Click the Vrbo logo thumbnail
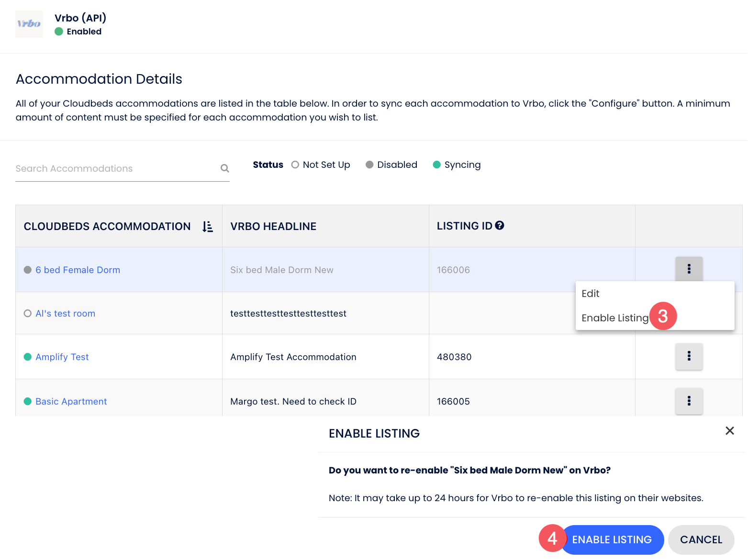748x560 pixels. pyautogui.click(x=29, y=24)
